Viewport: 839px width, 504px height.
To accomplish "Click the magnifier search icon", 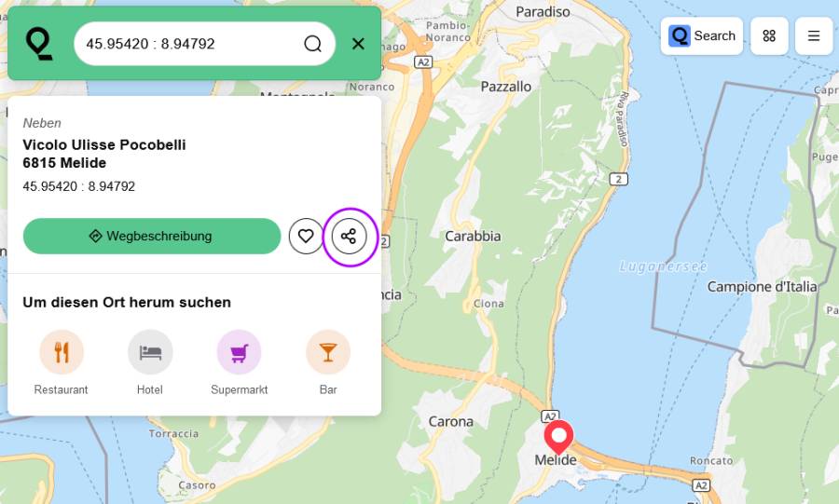I will (312, 44).
